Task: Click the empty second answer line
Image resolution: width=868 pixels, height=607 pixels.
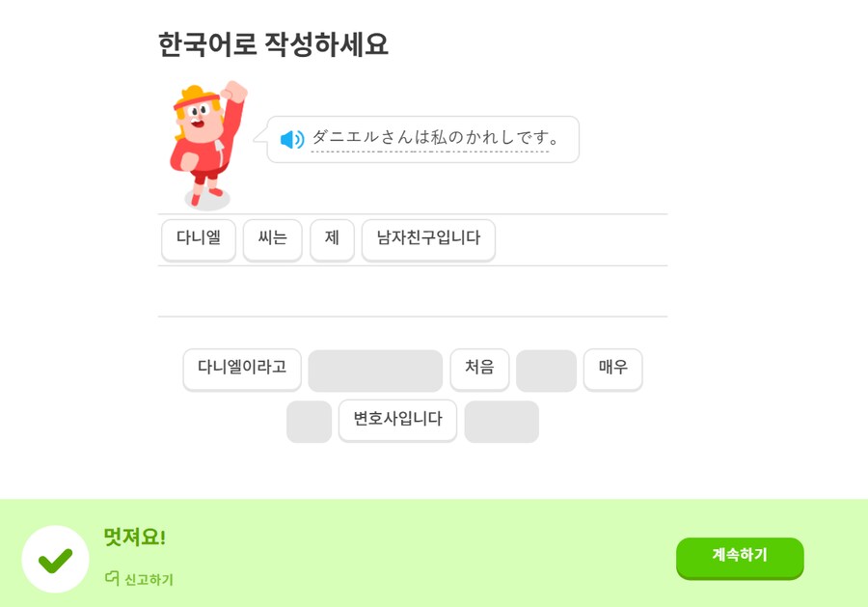Action: pyautogui.click(x=412, y=291)
